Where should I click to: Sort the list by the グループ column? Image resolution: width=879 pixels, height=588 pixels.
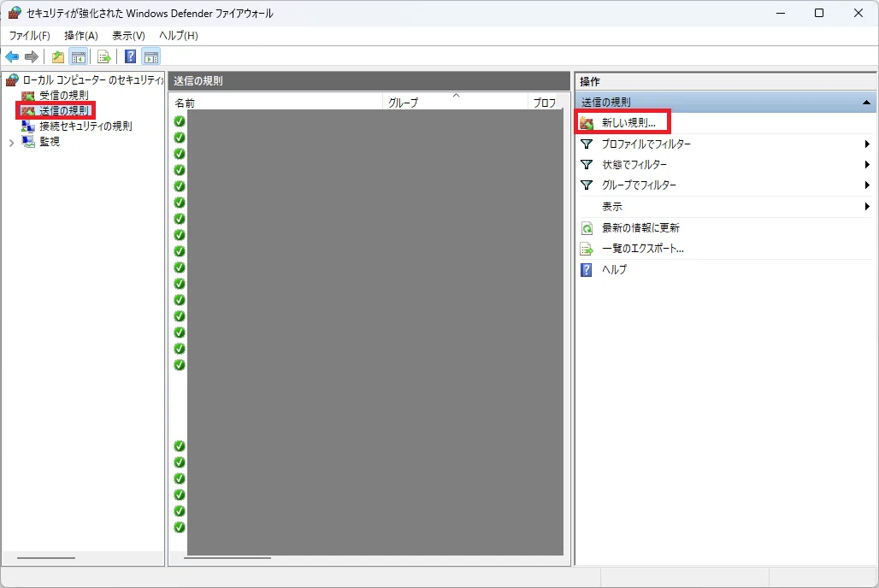point(455,103)
